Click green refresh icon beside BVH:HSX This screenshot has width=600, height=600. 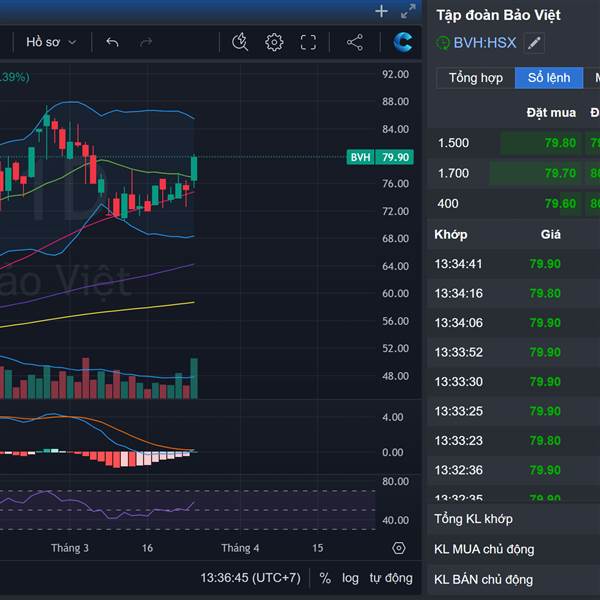[443, 42]
